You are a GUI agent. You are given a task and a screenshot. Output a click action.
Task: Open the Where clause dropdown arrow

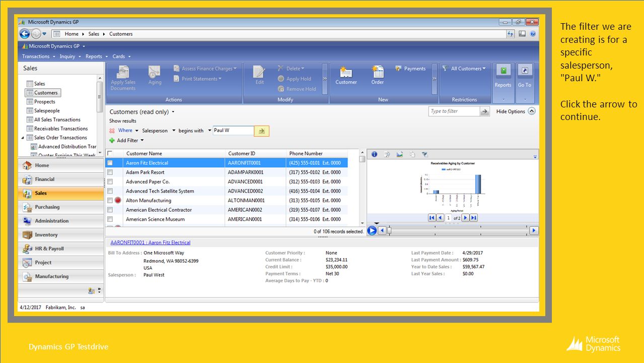[137, 131]
